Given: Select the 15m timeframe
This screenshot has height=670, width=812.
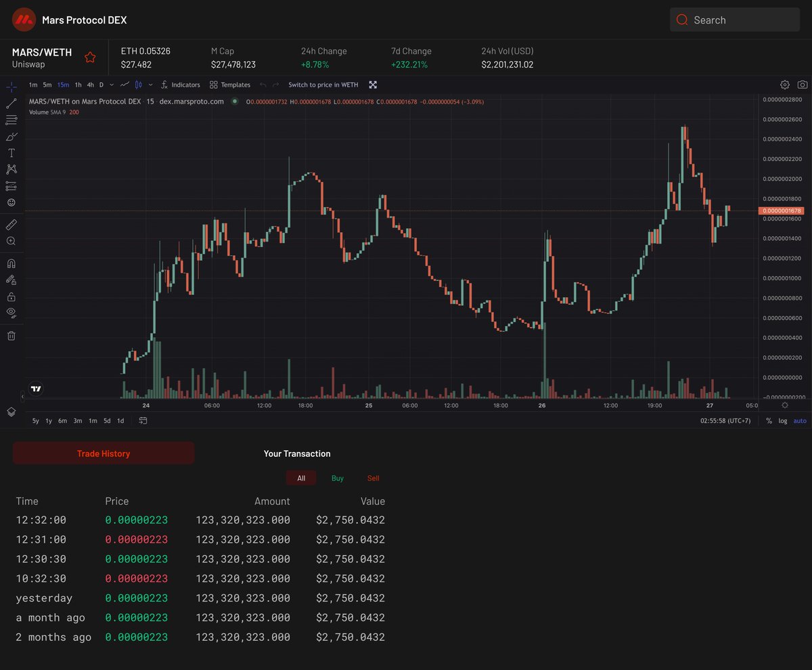Looking at the screenshot, I should [63, 85].
